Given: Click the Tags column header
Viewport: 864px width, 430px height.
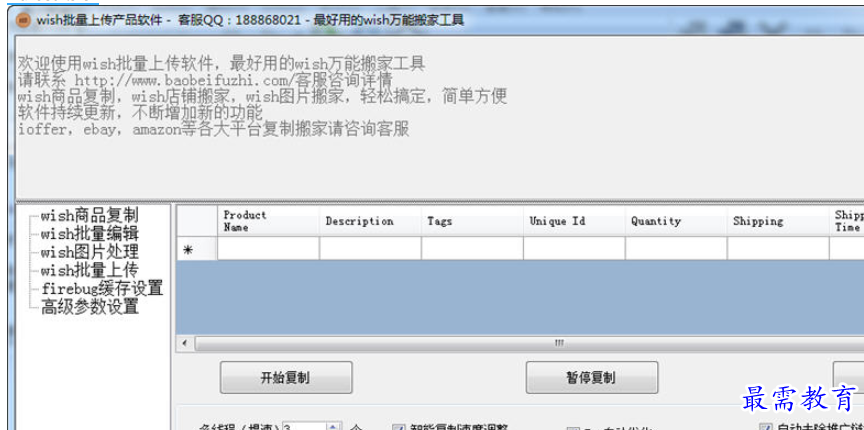Looking at the screenshot, I should (472, 221).
